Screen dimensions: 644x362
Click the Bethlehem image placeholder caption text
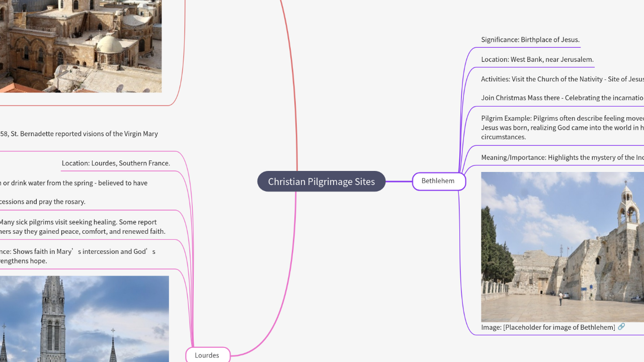tap(547, 327)
